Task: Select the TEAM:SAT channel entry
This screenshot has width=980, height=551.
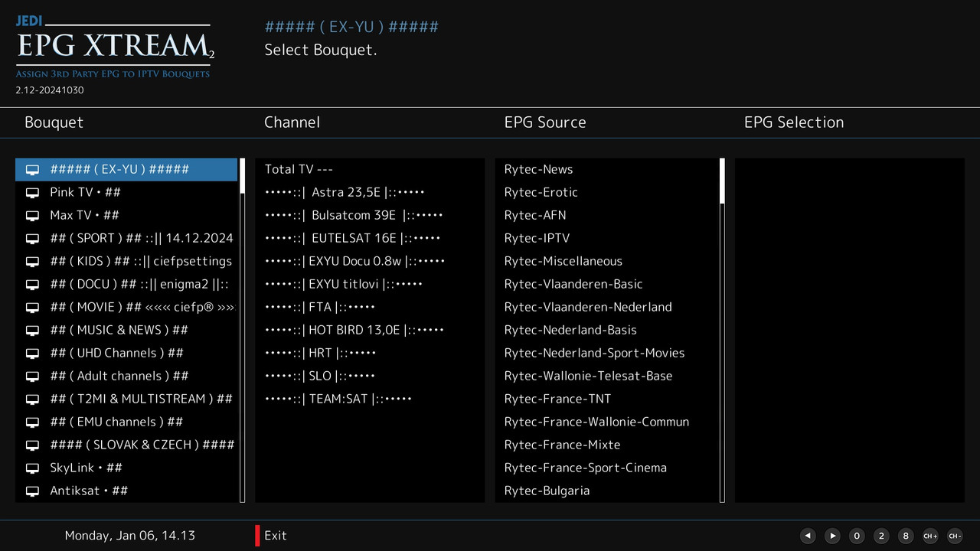Action: (370, 399)
